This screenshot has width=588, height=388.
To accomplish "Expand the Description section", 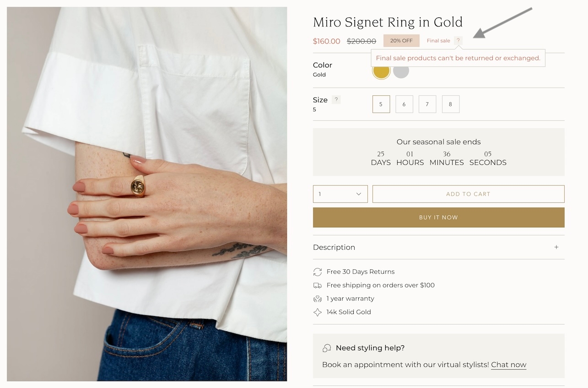I will coord(334,247).
